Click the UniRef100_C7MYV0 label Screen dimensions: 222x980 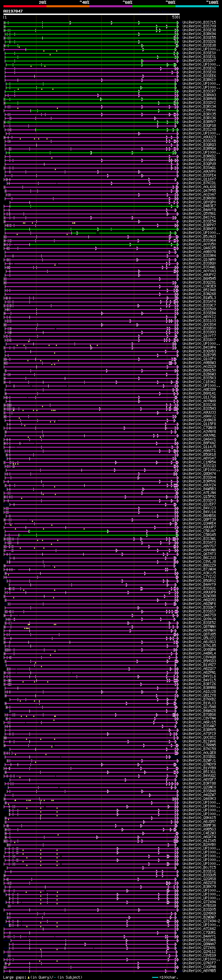click(199, 110)
